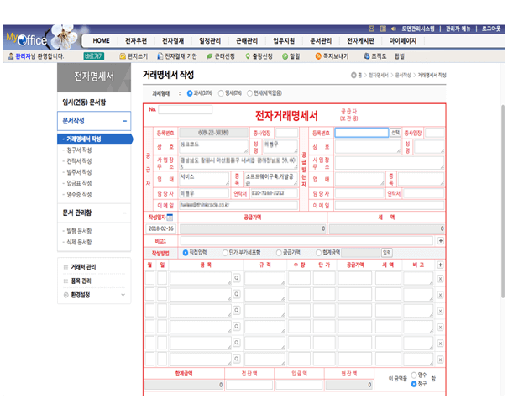This screenshot has height=420, width=508.
Task: Select 청구 option
Action: [x=414, y=384]
